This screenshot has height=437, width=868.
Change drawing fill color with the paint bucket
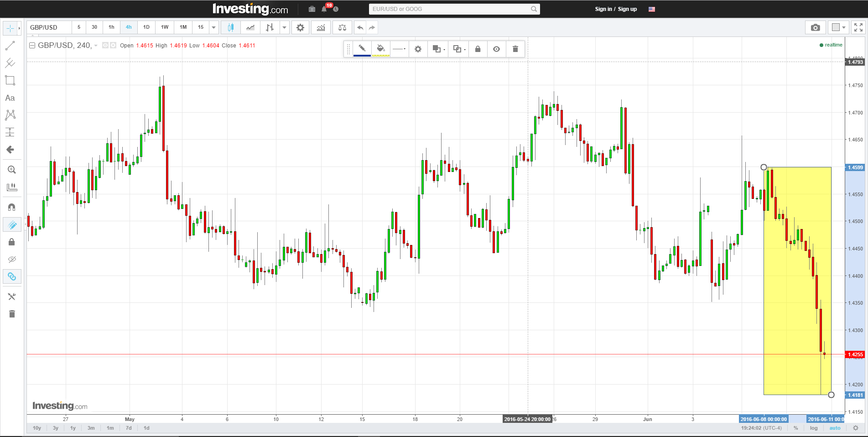pos(381,49)
